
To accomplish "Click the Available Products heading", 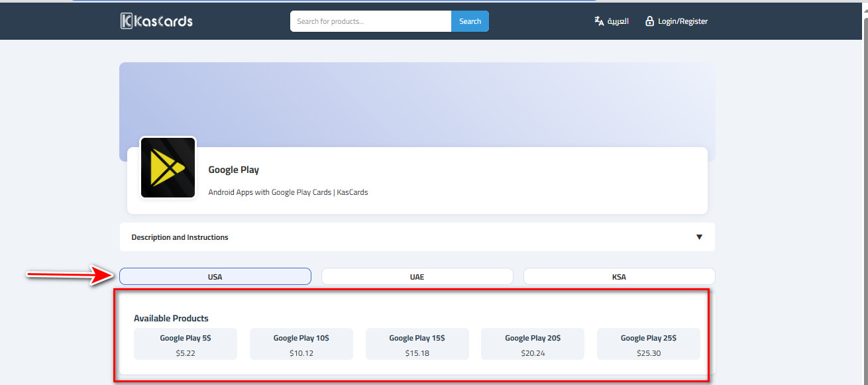I will [171, 318].
